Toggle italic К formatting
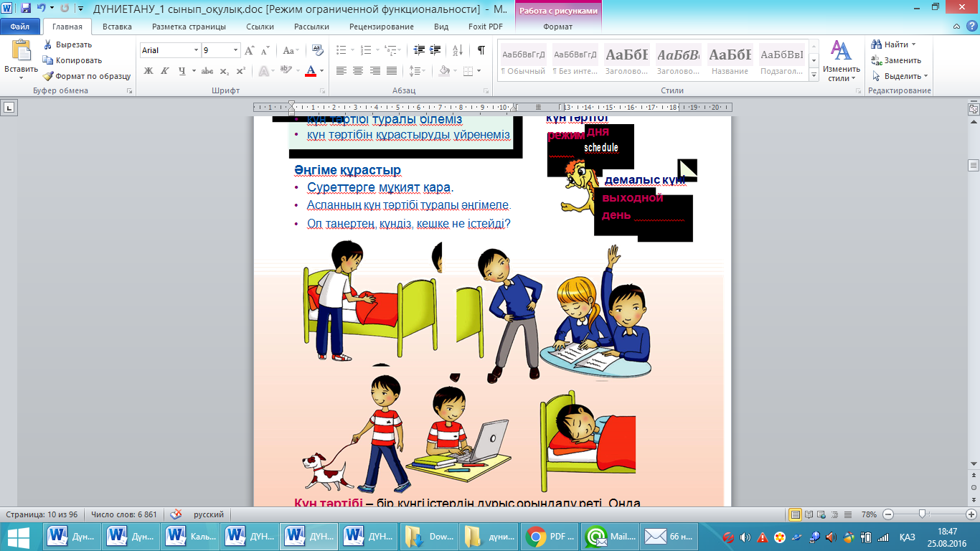Image resolution: width=980 pixels, height=551 pixels. click(164, 71)
